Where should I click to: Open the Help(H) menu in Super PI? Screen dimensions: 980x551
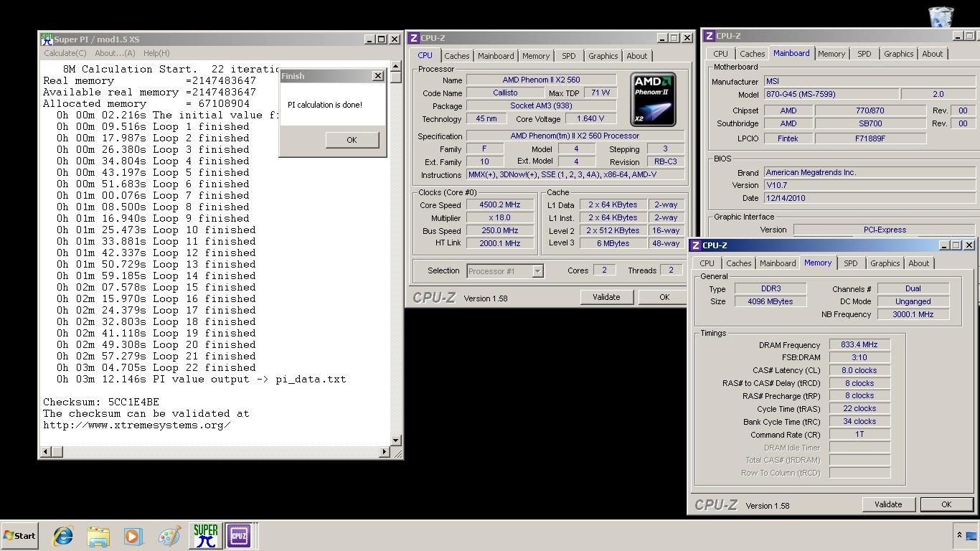[156, 53]
